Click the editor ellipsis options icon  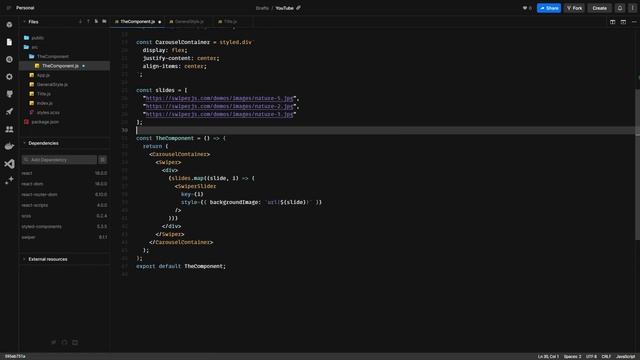634,22
